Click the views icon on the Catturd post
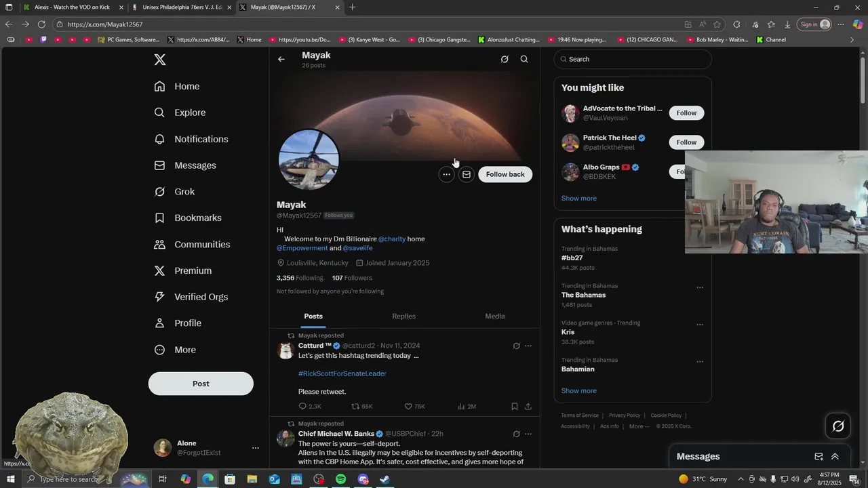The image size is (868, 488). tap(461, 407)
